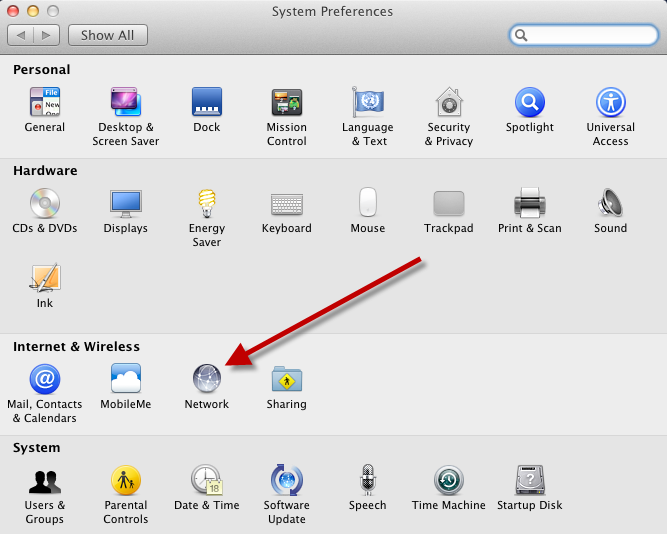Open the Startup Disk pane
The image size is (667, 534).
(x=529, y=481)
